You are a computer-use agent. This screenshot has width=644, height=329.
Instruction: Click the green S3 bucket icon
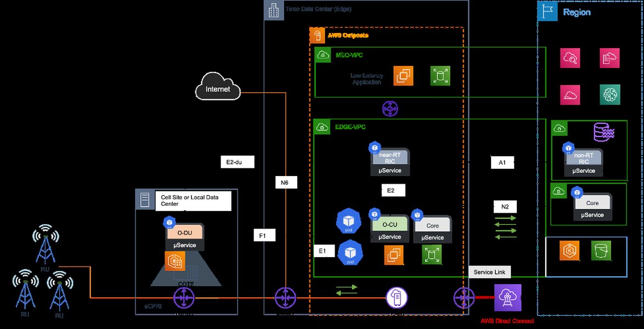coord(601,250)
